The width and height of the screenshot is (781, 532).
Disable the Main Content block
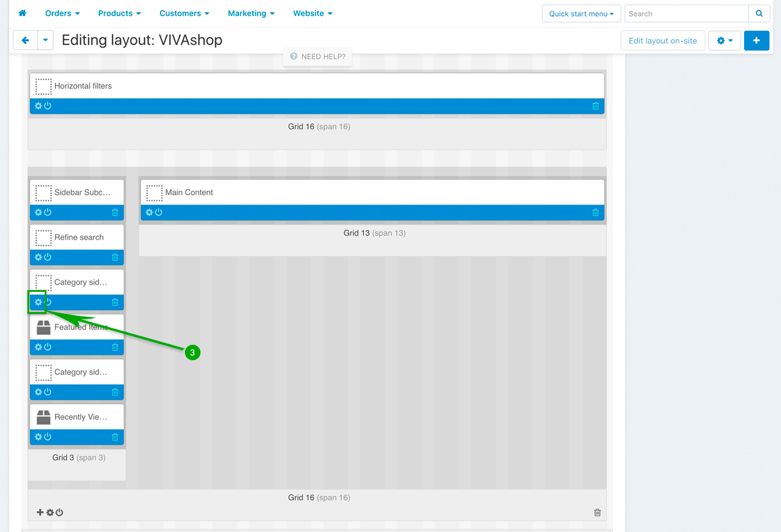click(158, 212)
